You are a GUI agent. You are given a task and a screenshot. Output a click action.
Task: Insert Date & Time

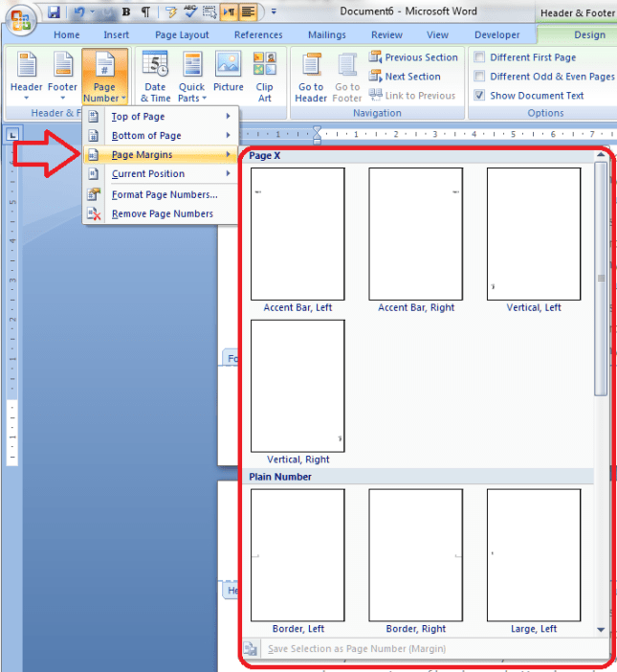point(155,77)
